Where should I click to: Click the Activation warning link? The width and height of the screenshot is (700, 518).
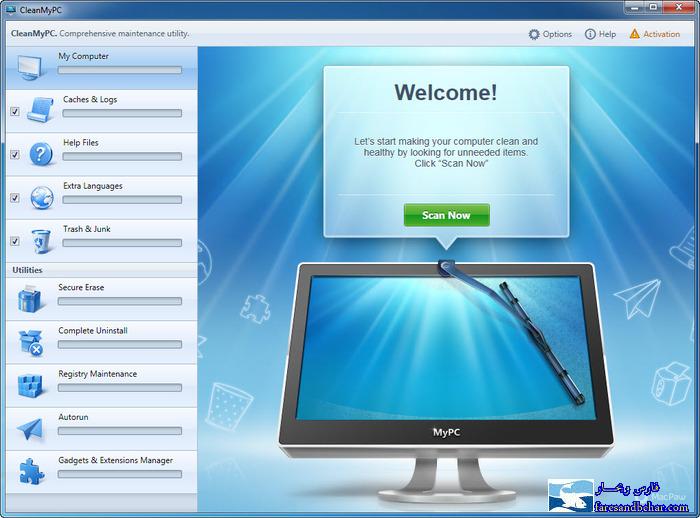(654, 34)
